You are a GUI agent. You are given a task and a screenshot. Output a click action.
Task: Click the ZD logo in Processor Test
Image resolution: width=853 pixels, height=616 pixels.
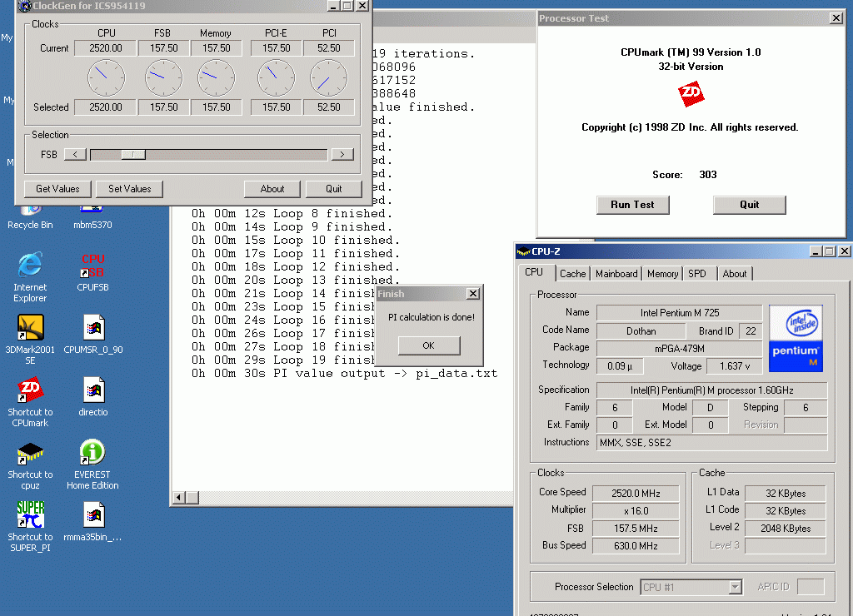tap(691, 93)
